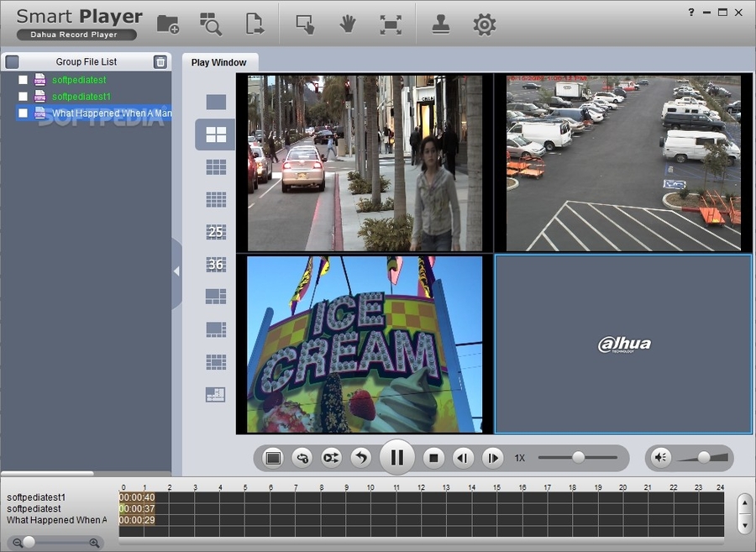Check the softpediatest file checkbox
Viewport: 756px width, 552px height.
pyautogui.click(x=23, y=79)
